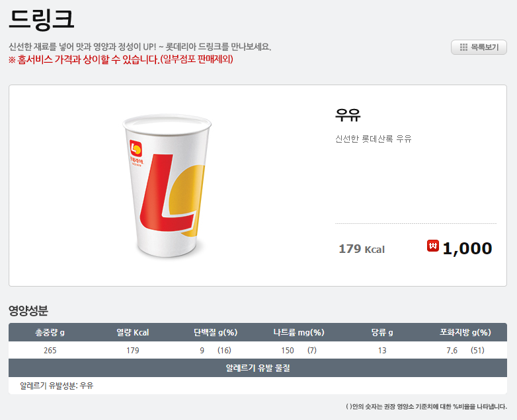The image size is (517, 420).
Task: Click the red won currency icon
Action: click(433, 246)
